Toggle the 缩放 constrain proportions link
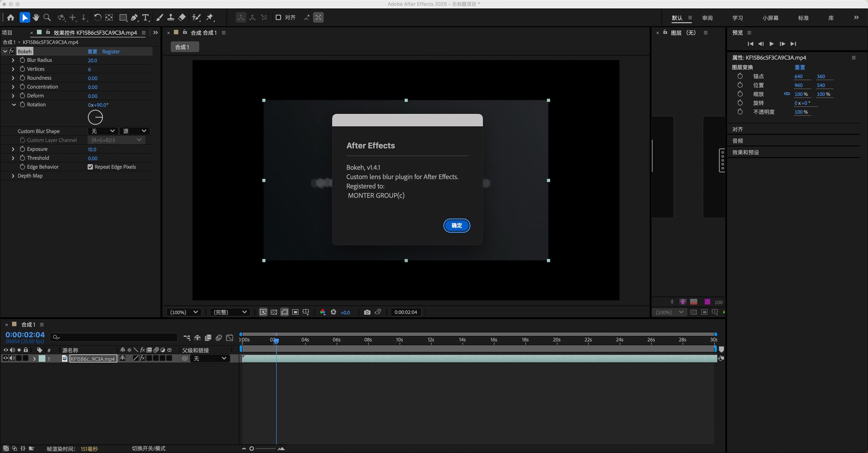This screenshot has height=453, width=868. (x=787, y=94)
